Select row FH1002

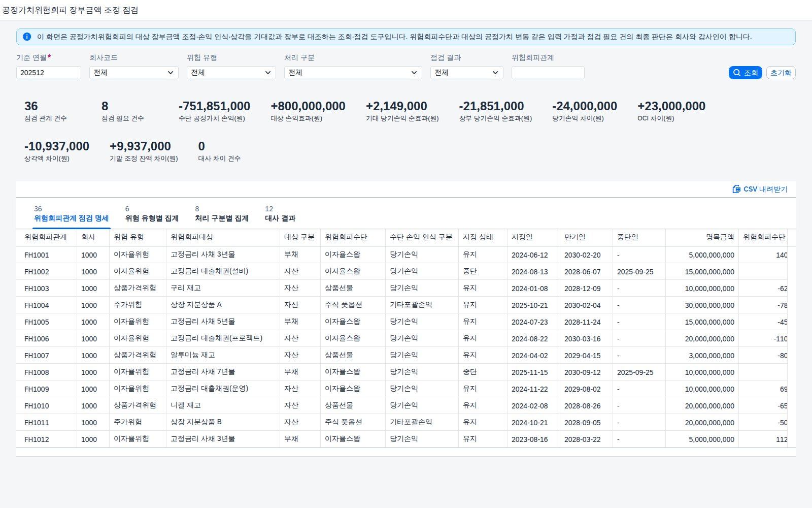click(x=401, y=272)
